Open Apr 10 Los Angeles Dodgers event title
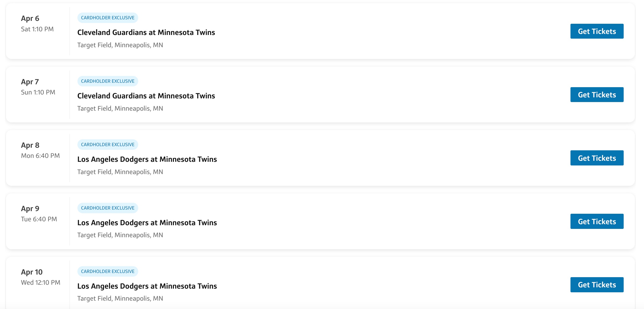 (x=147, y=286)
